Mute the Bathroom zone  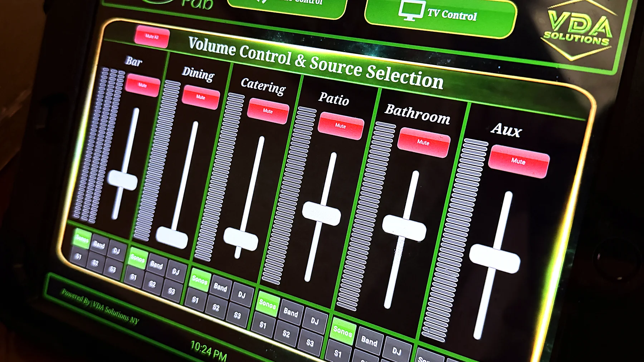coord(424,143)
